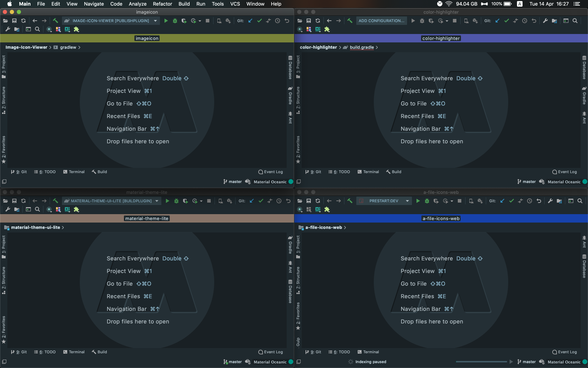
Task: Open the Refactor menu
Action: click(162, 4)
